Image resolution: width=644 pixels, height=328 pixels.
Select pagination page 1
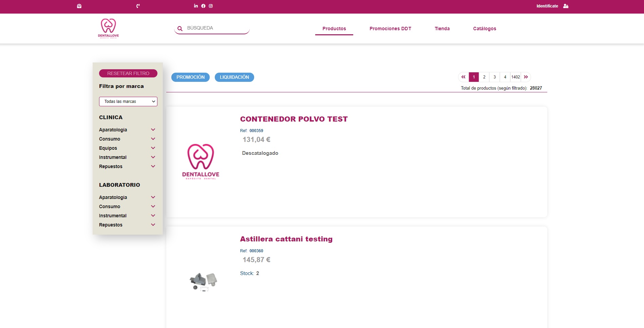(x=474, y=77)
